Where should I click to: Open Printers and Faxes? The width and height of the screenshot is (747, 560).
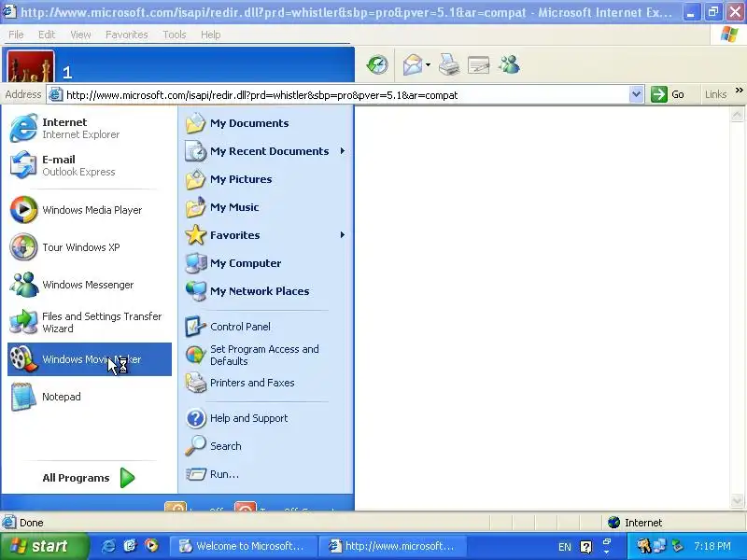(266, 383)
